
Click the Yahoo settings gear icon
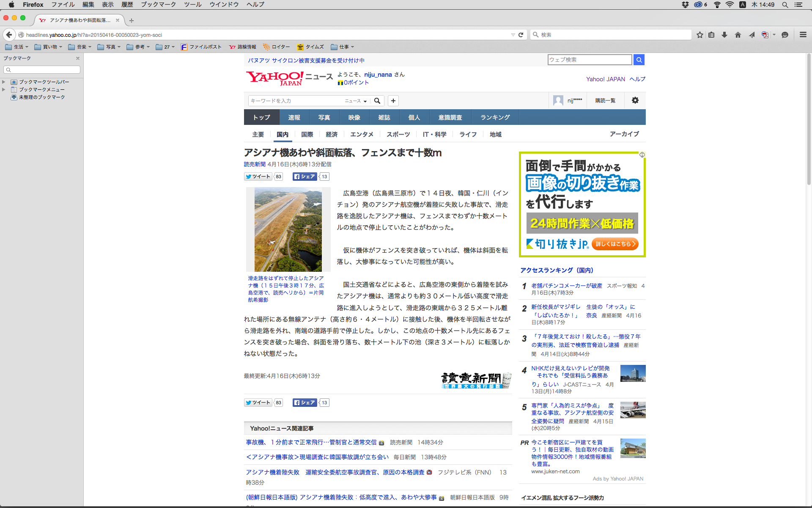point(635,100)
